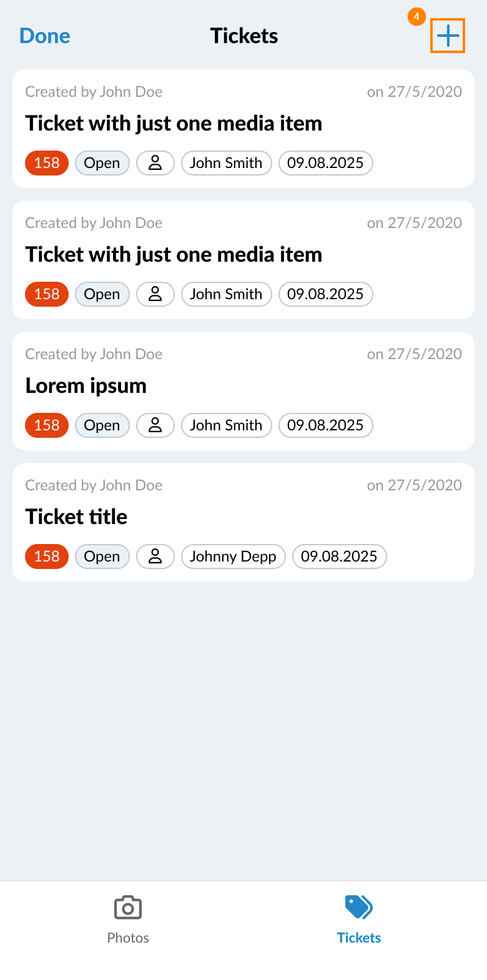This screenshot has width=487, height=980.
Task: Tap John Smith chip on Lorem ipsum ticket
Action: point(226,425)
